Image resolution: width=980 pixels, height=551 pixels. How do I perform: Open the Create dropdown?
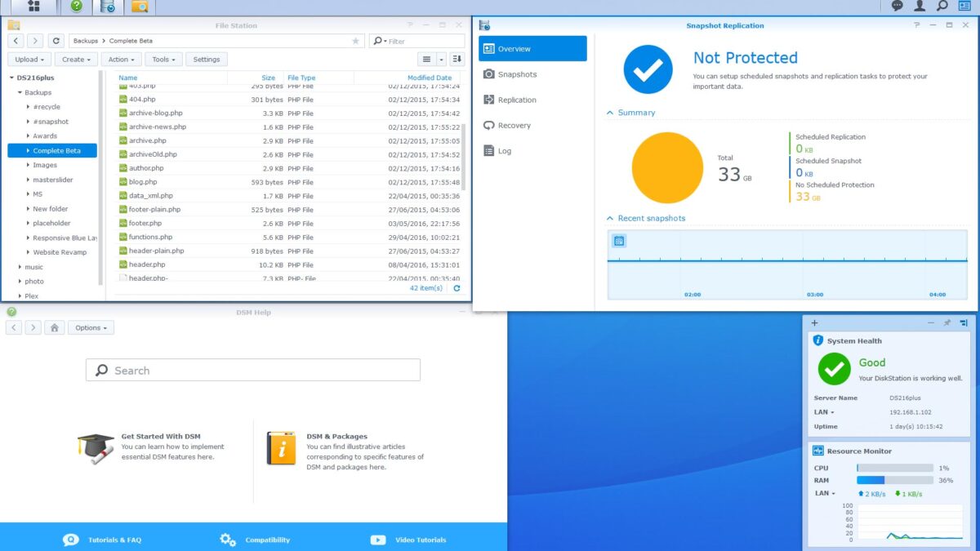pos(77,59)
